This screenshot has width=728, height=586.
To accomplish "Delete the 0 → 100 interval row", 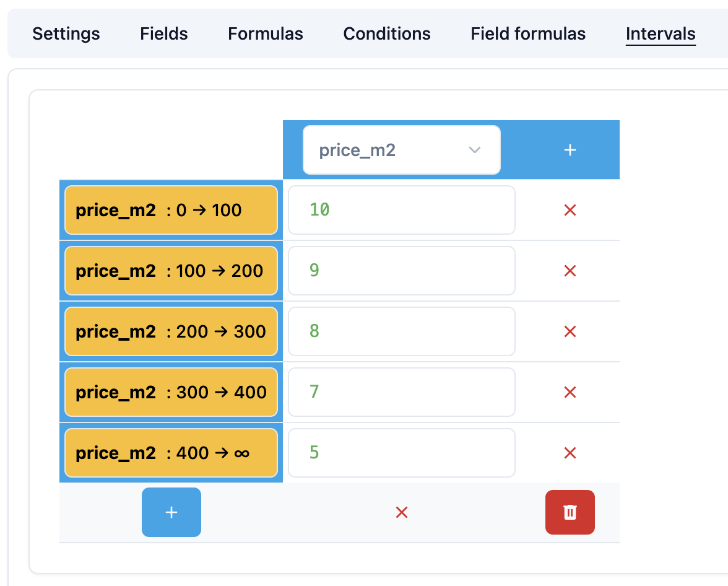I will tap(570, 211).
